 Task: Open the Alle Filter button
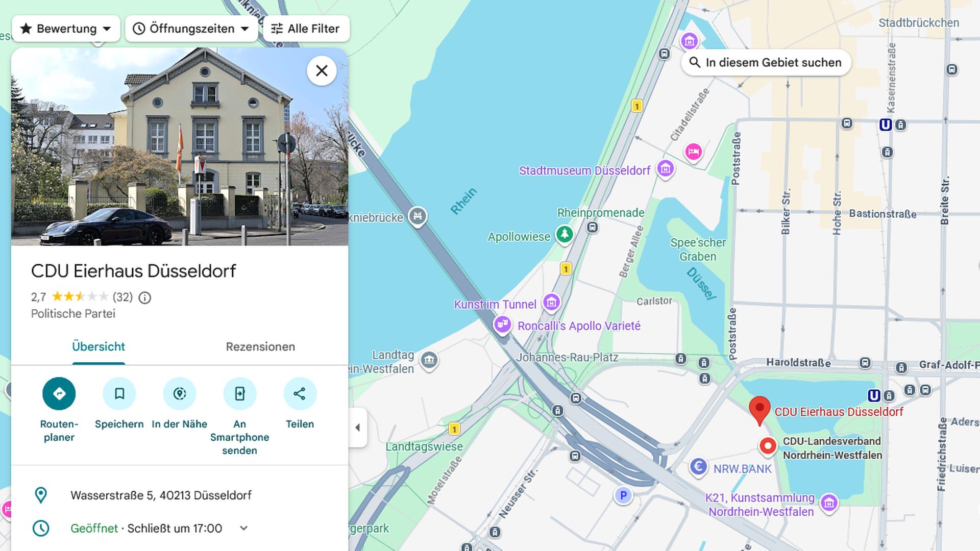pyautogui.click(x=306, y=29)
